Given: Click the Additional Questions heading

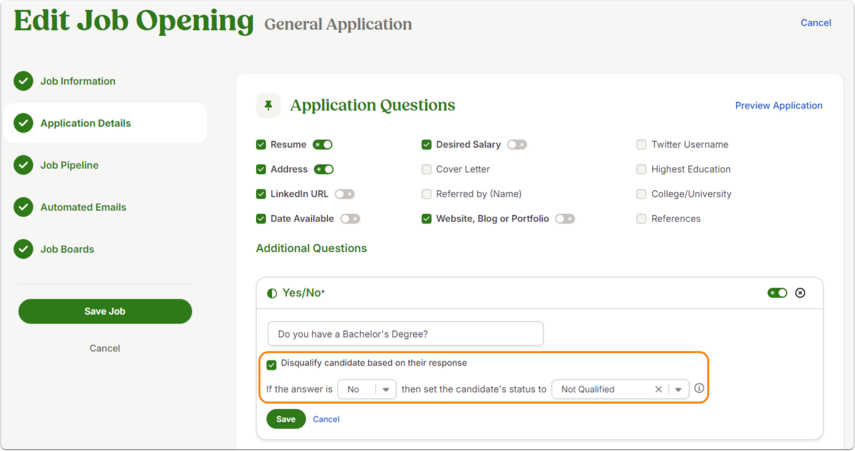Looking at the screenshot, I should [x=311, y=248].
